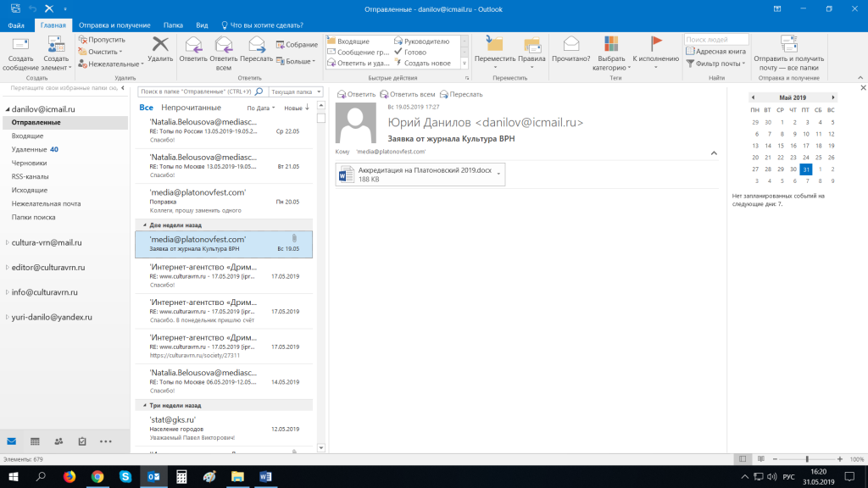The height and width of the screenshot is (488, 868).
Task: Adjust the zoom slider in status bar
Action: [807, 459]
